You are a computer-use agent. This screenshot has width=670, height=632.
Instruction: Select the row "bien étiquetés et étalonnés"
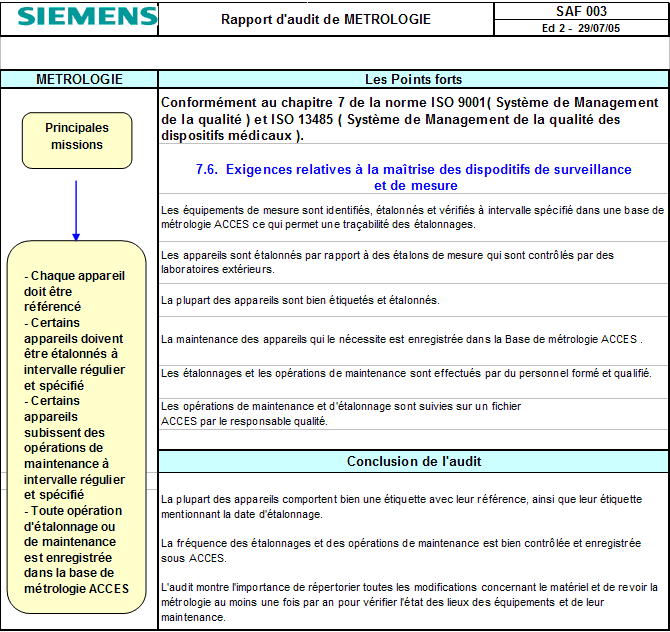pyautogui.click(x=300, y=300)
